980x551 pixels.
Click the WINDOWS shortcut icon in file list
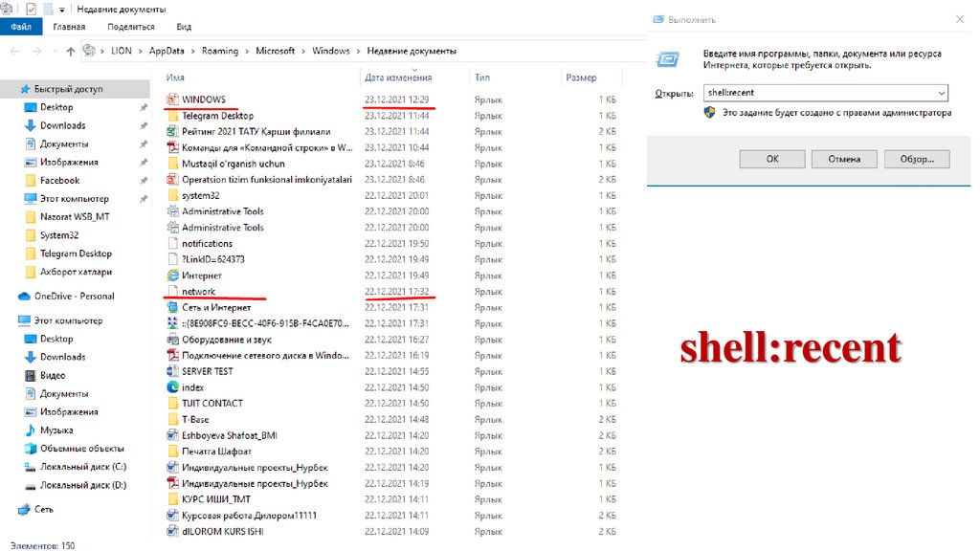pyautogui.click(x=172, y=99)
